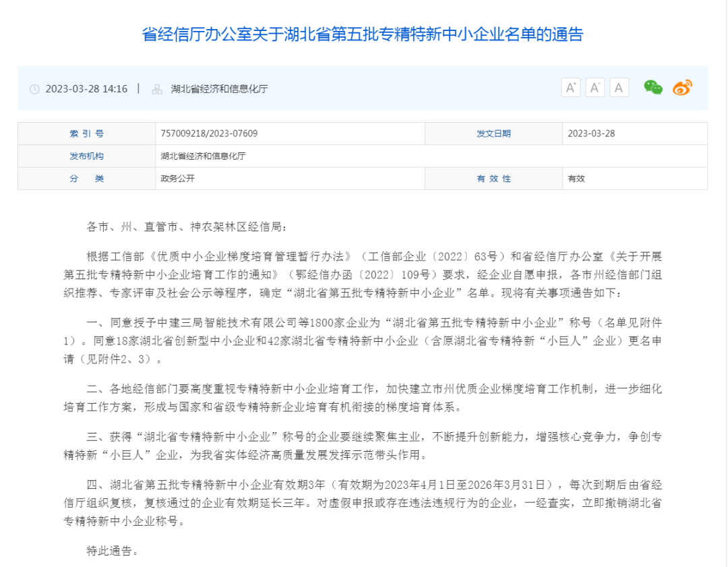Click the closing line 特此通告
Screen dimensions: 728x567
point(113,551)
